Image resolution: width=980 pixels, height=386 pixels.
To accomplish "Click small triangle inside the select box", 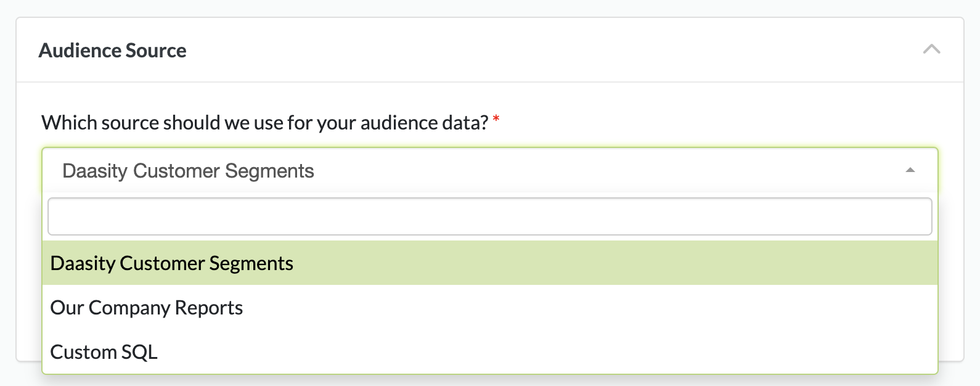I will pos(910,170).
